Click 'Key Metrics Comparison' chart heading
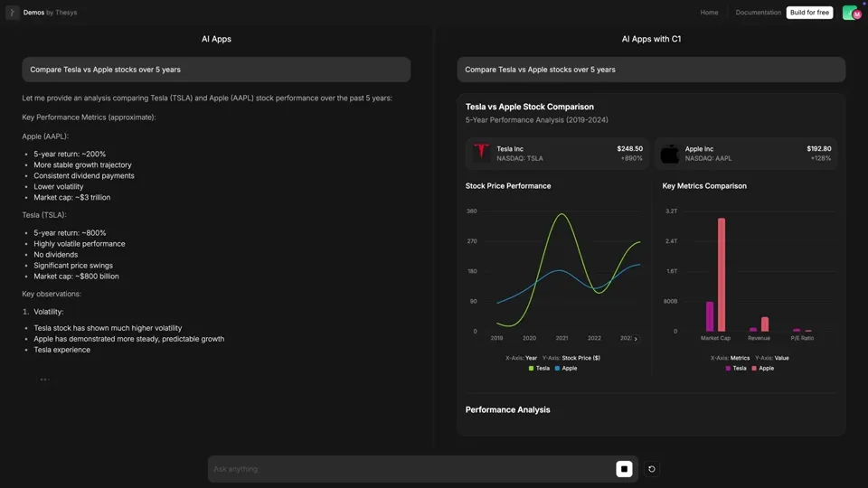The height and width of the screenshot is (488, 868). click(x=704, y=186)
